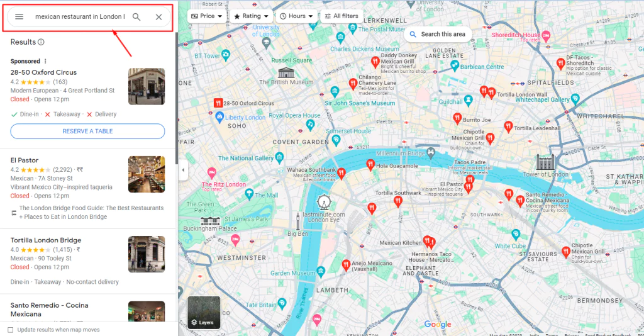Open the Layers map type switcher
The height and width of the screenshot is (336, 644).
204,313
